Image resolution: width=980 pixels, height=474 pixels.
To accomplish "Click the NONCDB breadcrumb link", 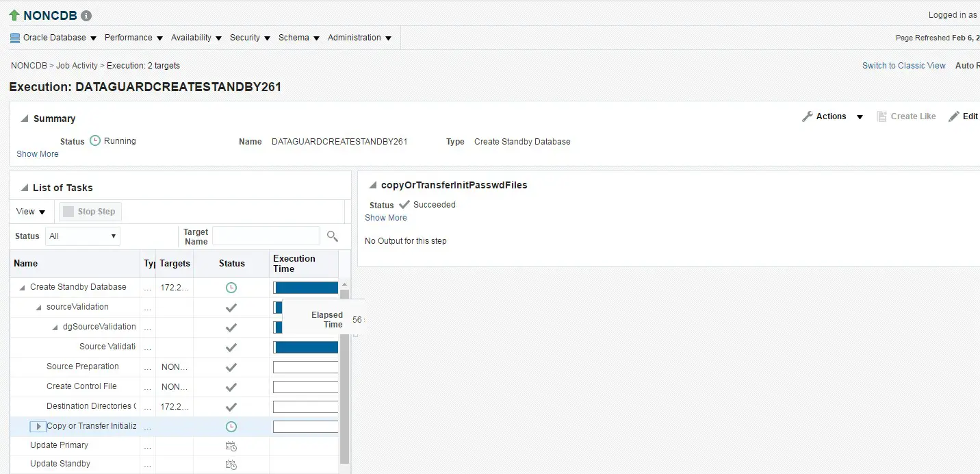I will click(x=29, y=66).
